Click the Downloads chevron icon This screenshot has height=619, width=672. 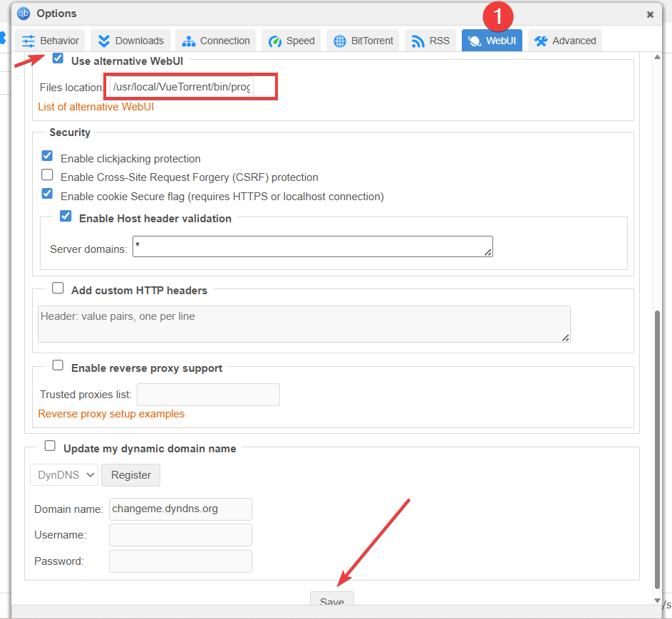(104, 41)
